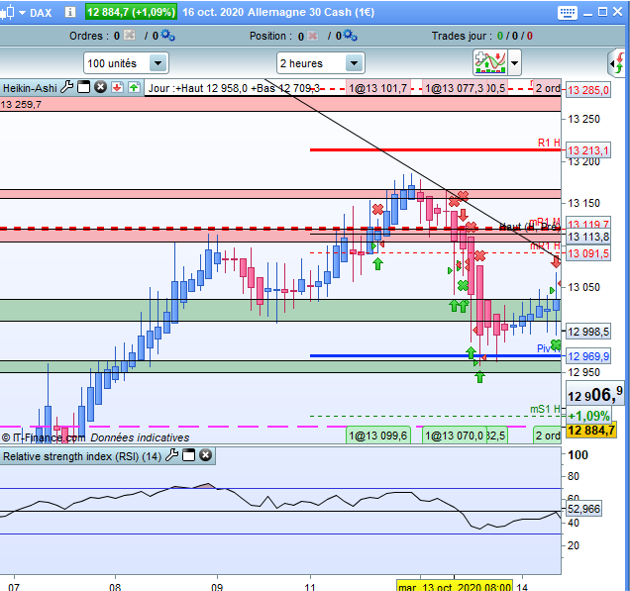Click the +1,09% change label on axis
Image resolution: width=630 pixels, height=591 pixels.
click(x=589, y=415)
